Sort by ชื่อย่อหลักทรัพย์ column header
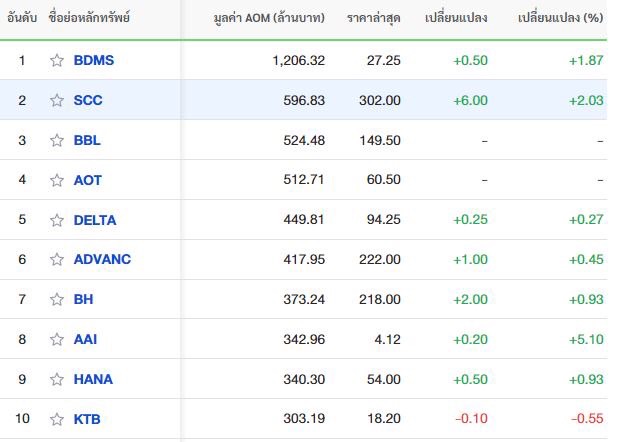This screenshot has height=442, width=621. click(x=89, y=17)
